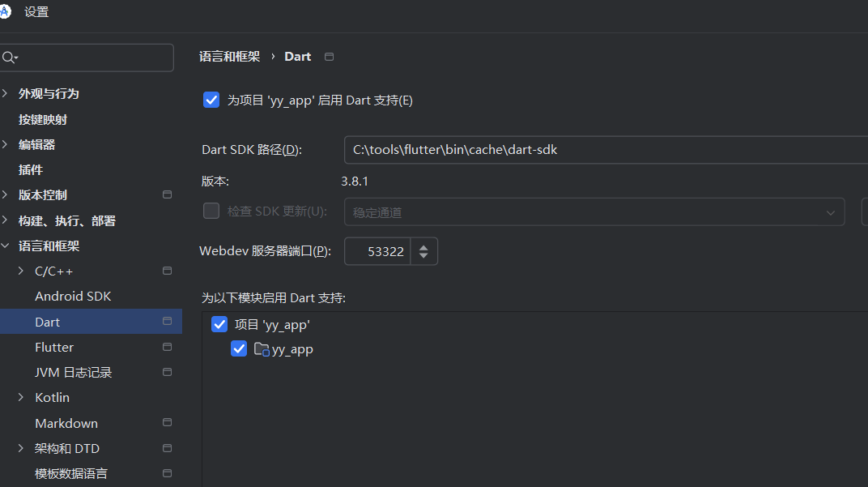Open the Flutter settings page
868x487 pixels.
point(54,346)
